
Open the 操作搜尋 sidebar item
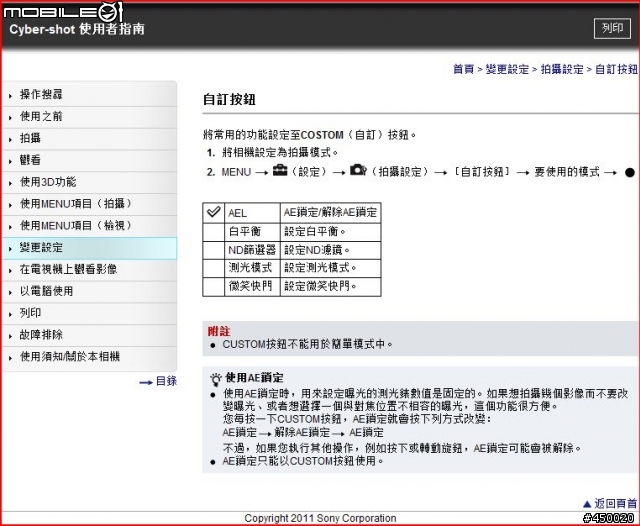click(x=90, y=95)
